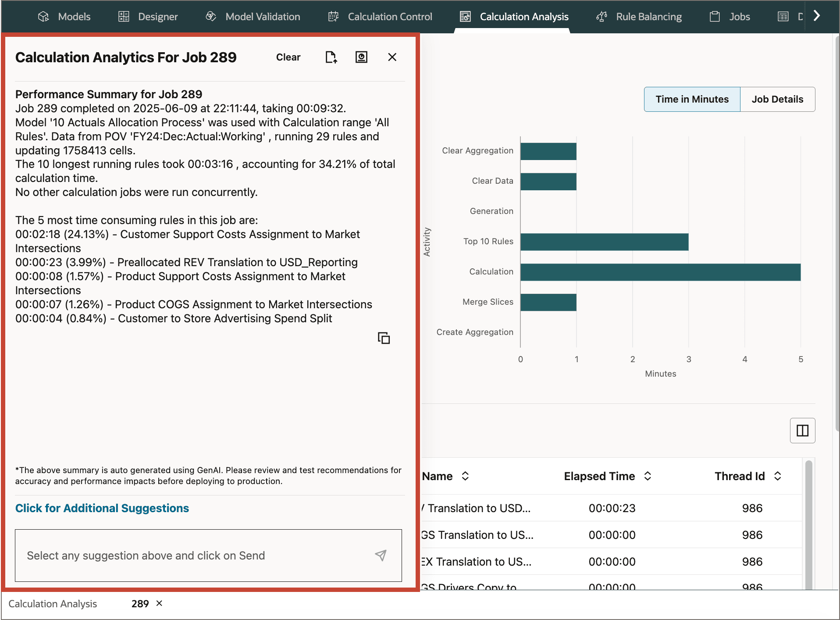
Task: Copy the performance summary text
Action: click(384, 338)
